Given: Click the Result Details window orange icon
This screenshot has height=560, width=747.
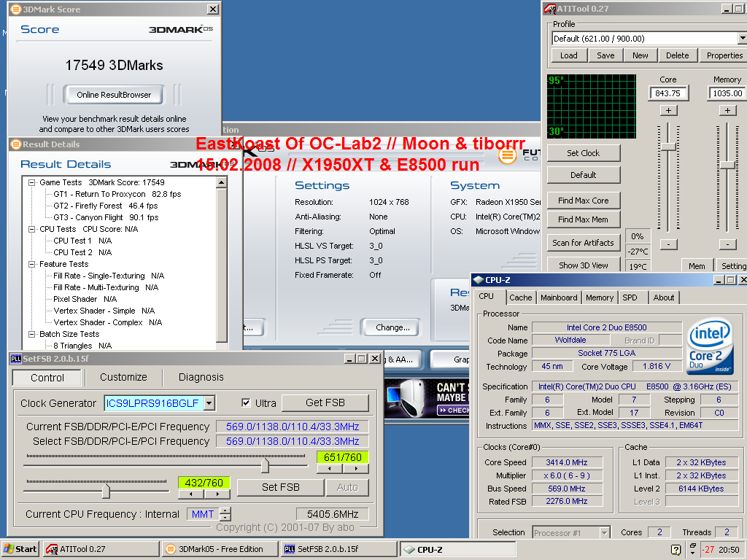Looking at the screenshot, I should 16,144.
